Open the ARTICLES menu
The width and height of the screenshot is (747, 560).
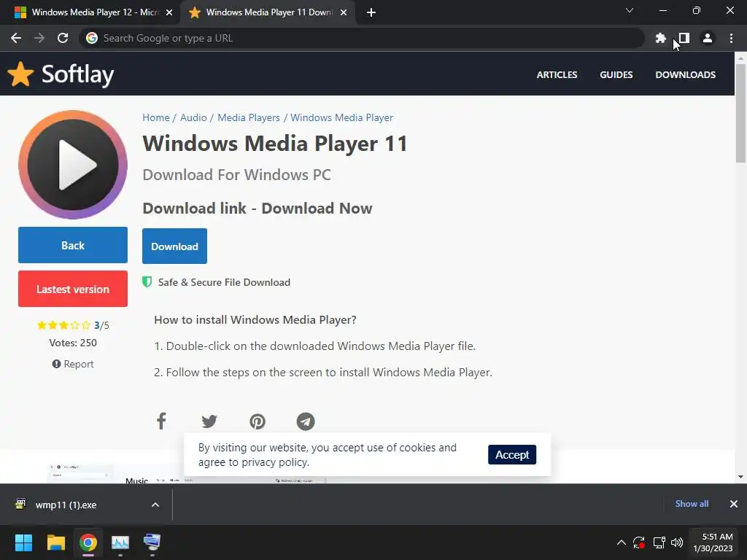[557, 75]
